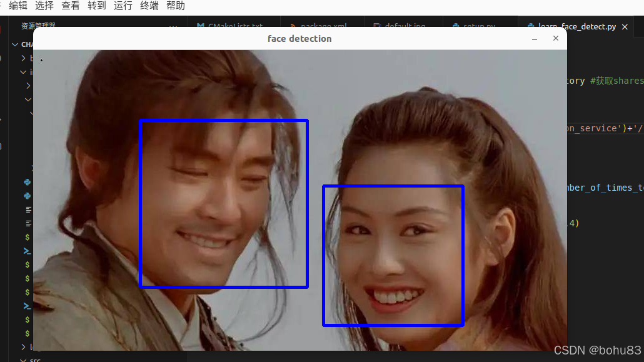Open the 终端 menu

tap(149, 6)
